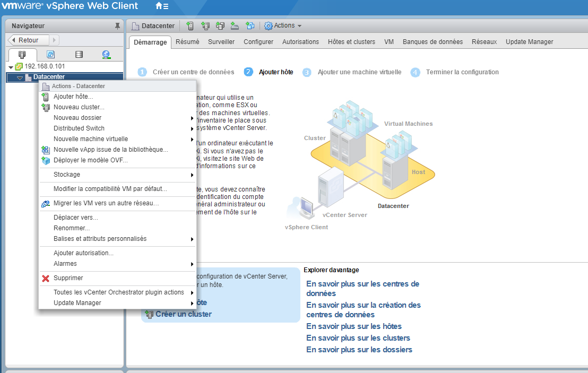Open En savoir plus sur les centres de données
Image resolution: width=588 pixels, height=373 pixels.
click(362, 289)
